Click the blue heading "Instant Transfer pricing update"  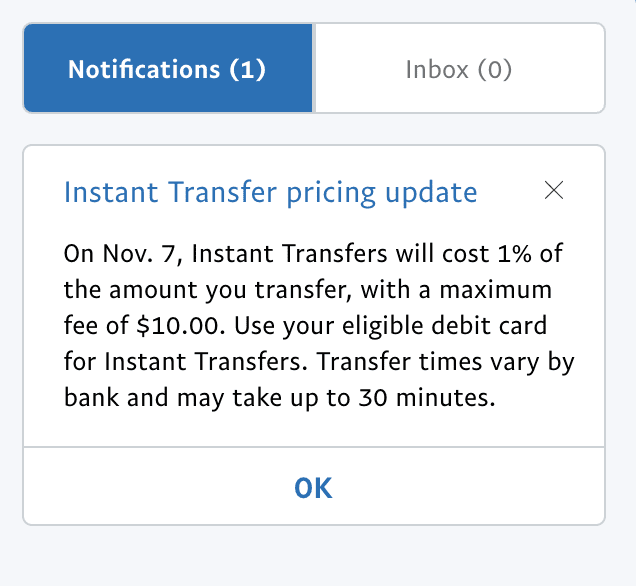(x=271, y=192)
